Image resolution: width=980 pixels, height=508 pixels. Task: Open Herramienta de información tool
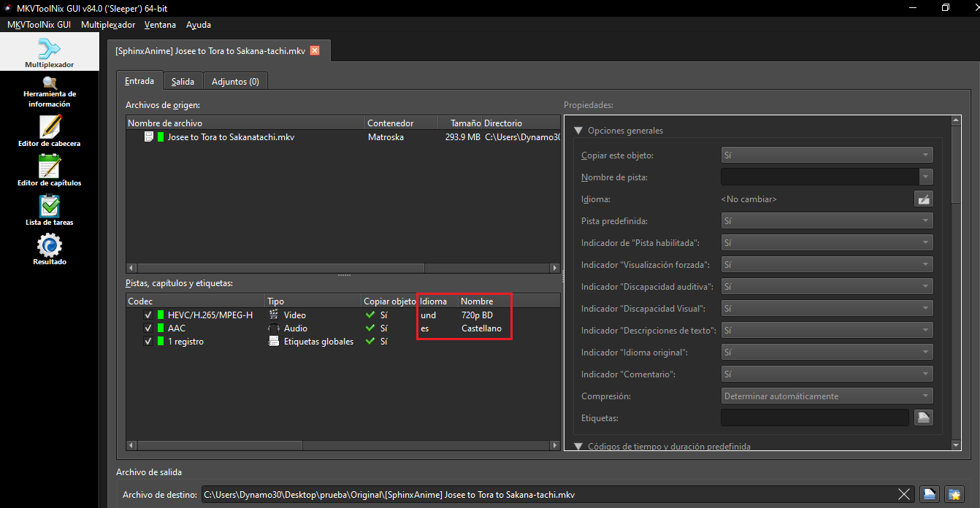point(49,92)
